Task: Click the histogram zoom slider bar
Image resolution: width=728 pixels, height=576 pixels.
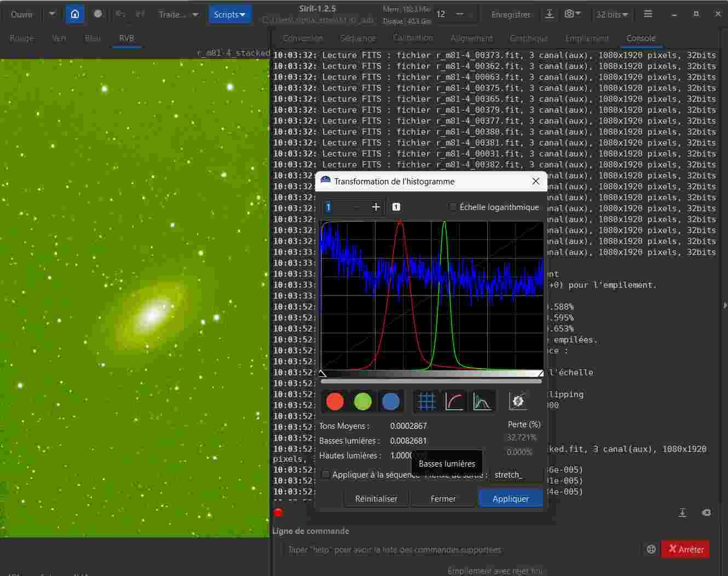Action: (431, 381)
